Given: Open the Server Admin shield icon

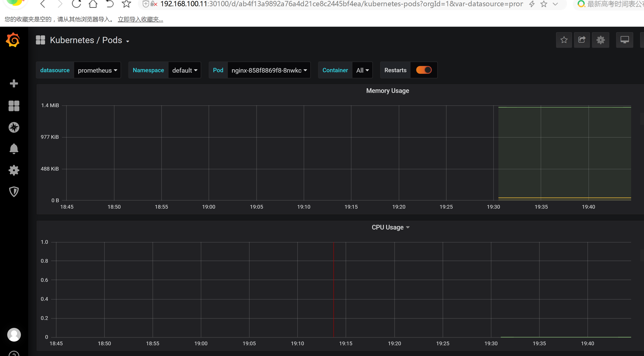Looking at the screenshot, I should tap(14, 192).
